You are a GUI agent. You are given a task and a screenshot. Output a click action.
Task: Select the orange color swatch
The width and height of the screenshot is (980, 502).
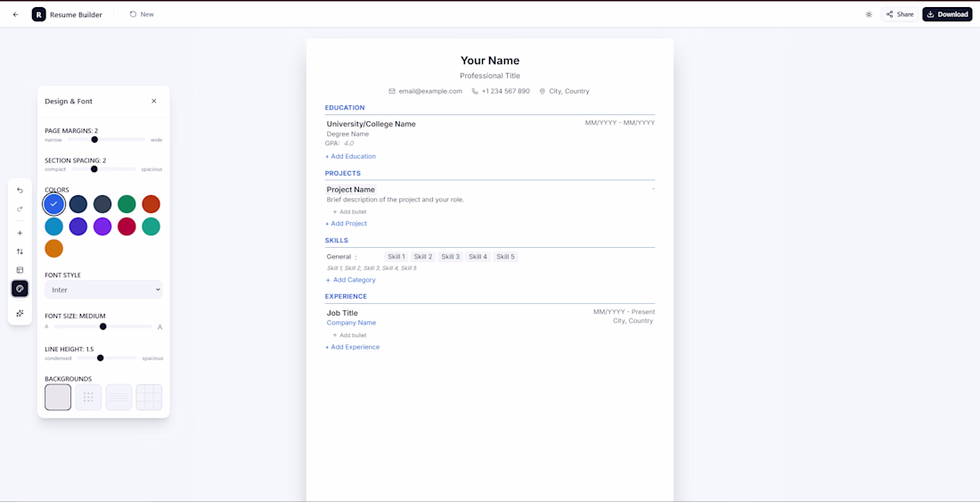[54, 248]
